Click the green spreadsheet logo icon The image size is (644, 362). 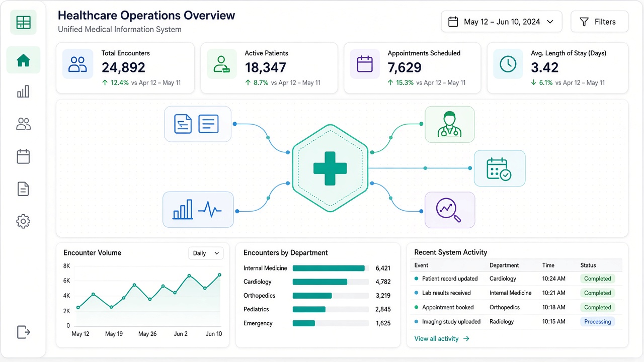(23, 22)
